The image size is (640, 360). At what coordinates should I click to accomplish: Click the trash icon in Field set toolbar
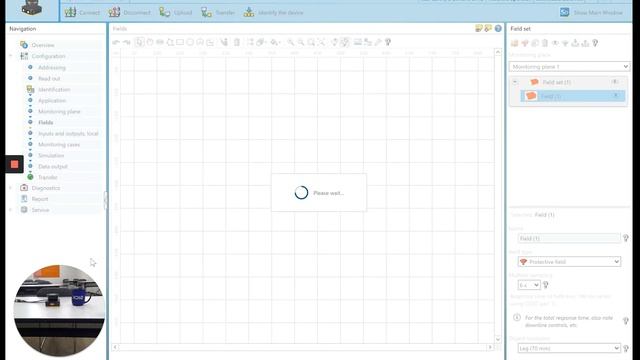click(x=545, y=43)
